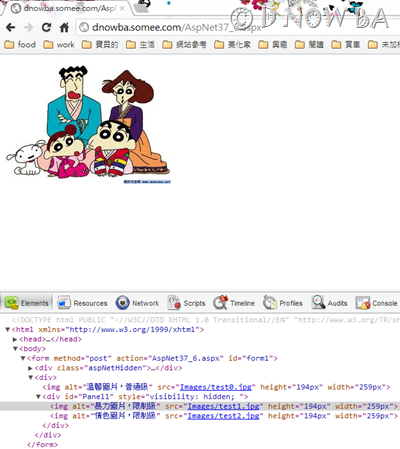Switch to the Timeline panel
The height and width of the screenshot is (449, 400).
234,303
